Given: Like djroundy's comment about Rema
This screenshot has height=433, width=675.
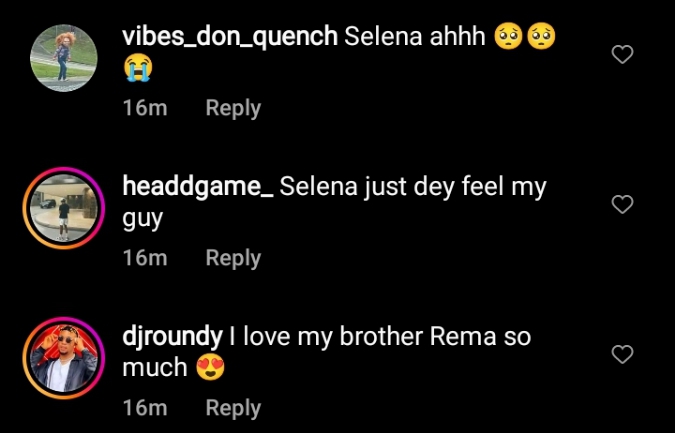Looking at the screenshot, I should 622,354.
